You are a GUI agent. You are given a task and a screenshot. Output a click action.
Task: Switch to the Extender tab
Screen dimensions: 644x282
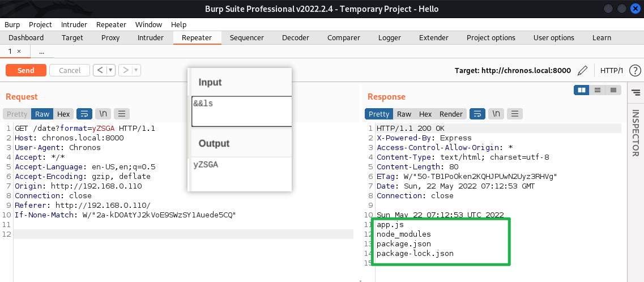(x=434, y=38)
